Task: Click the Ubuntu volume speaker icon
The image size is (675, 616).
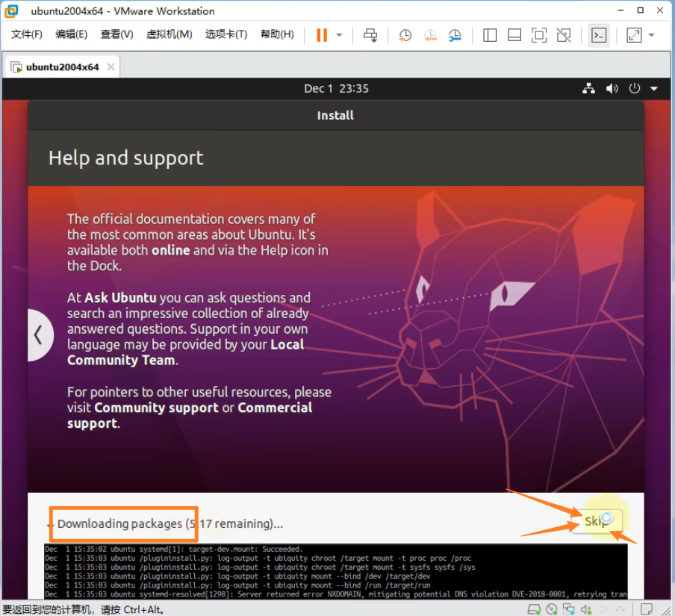Action: (612, 89)
